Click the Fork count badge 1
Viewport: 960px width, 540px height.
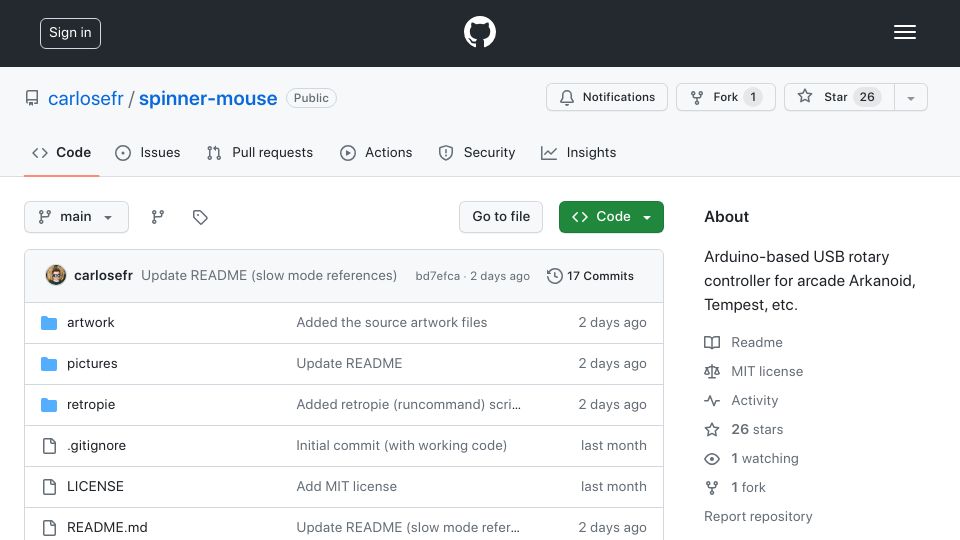coord(753,97)
